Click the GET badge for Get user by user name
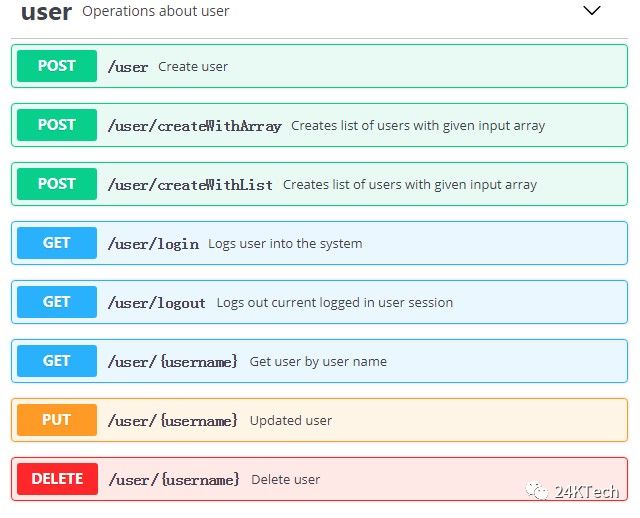 57,361
